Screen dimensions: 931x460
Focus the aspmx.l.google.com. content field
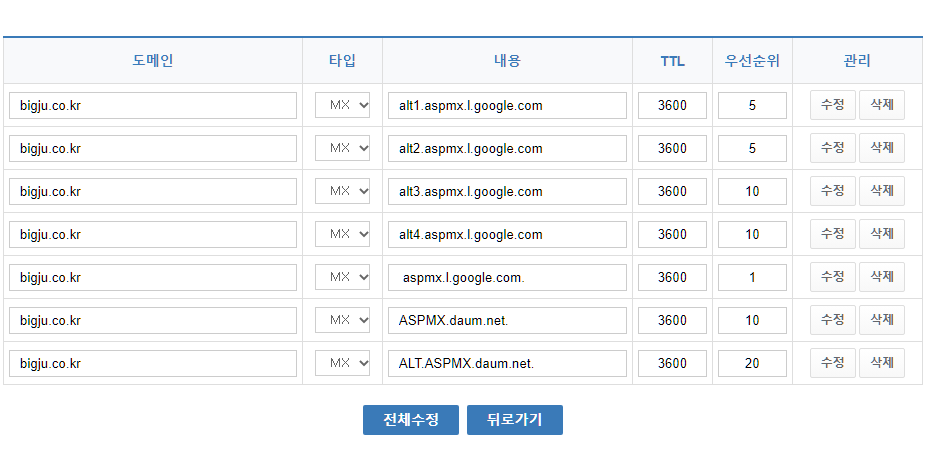[508, 277]
